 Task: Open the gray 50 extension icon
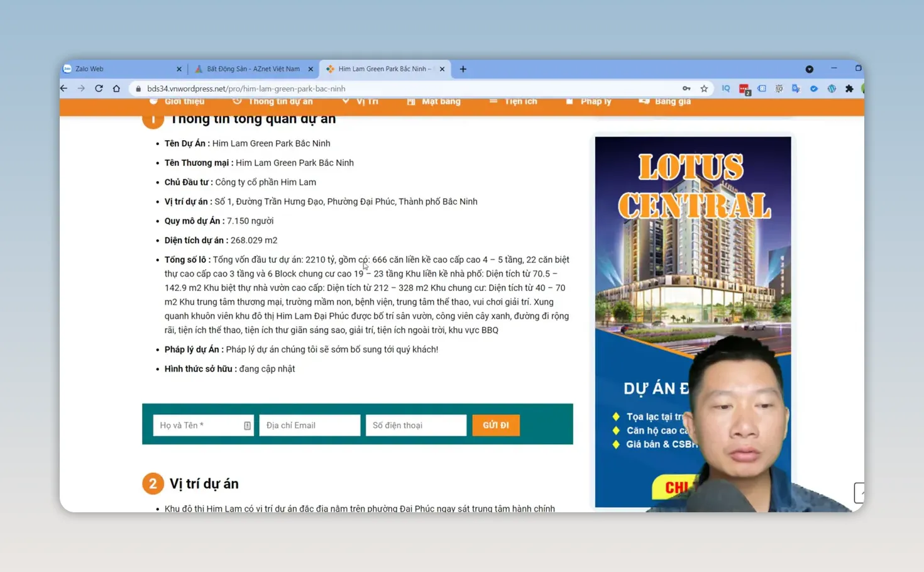tap(779, 89)
